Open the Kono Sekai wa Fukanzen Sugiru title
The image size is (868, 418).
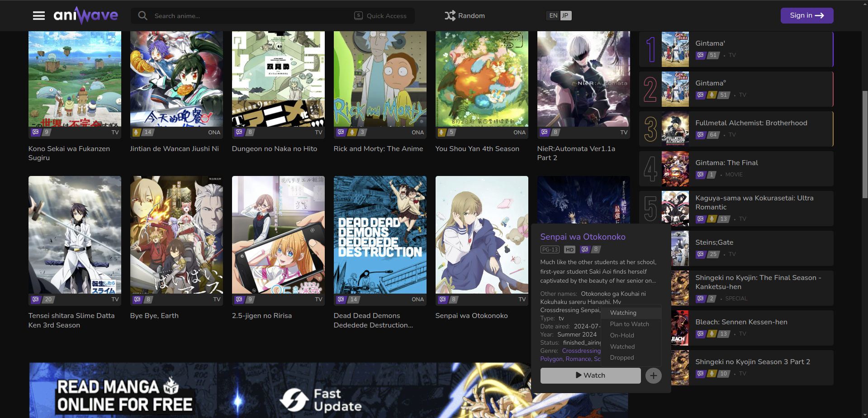coord(69,153)
